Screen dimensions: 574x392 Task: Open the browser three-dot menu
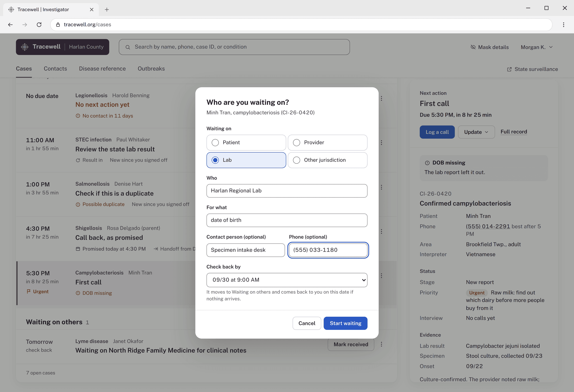click(x=563, y=24)
